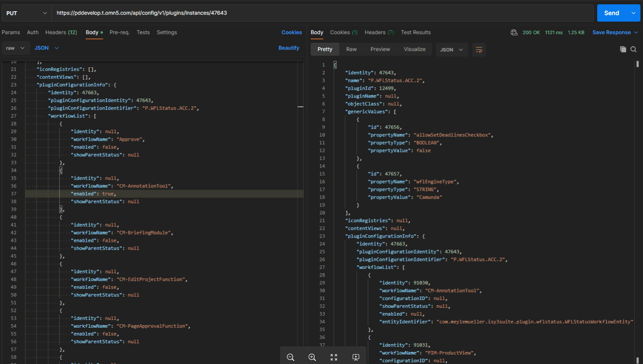Open the raw body type dropdown
The image size is (643, 364).
coord(16,48)
